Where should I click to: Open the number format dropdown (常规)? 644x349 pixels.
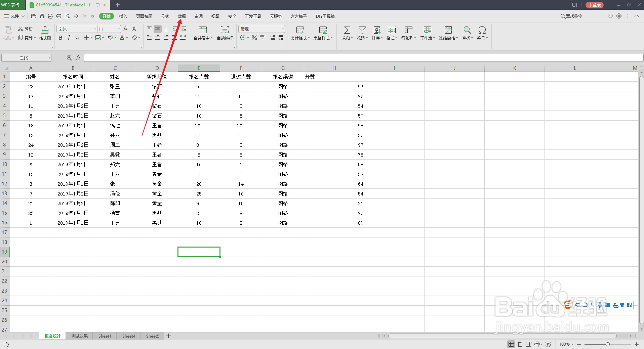pyautogui.click(x=283, y=29)
